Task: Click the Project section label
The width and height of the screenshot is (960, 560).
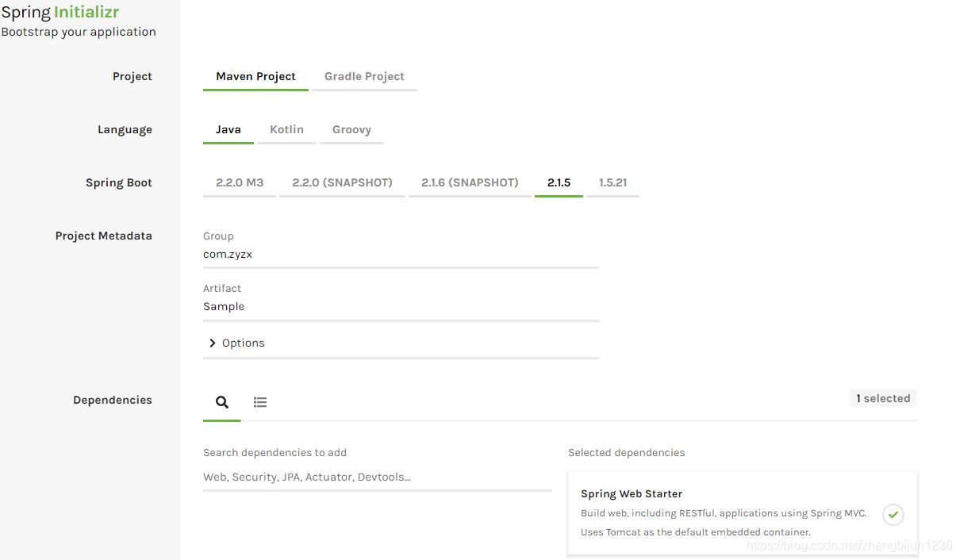Action: [x=132, y=77]
